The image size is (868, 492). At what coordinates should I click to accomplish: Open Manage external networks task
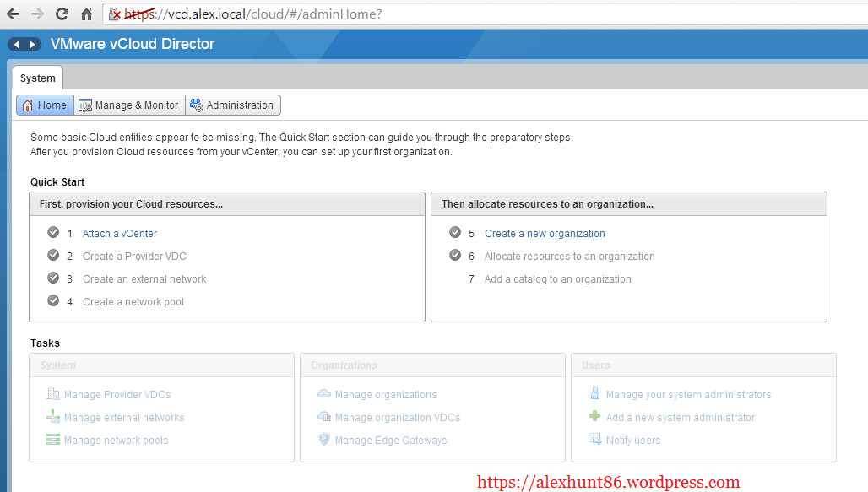click(x=124, y=417)
